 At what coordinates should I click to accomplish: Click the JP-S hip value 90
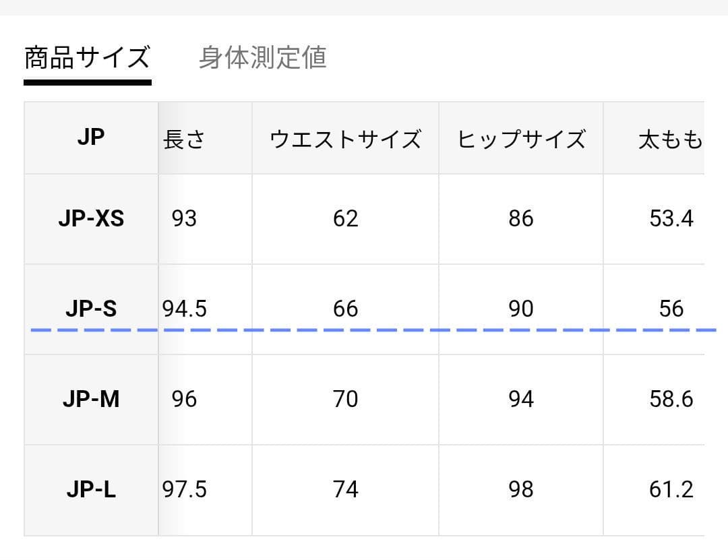point(521,309)
